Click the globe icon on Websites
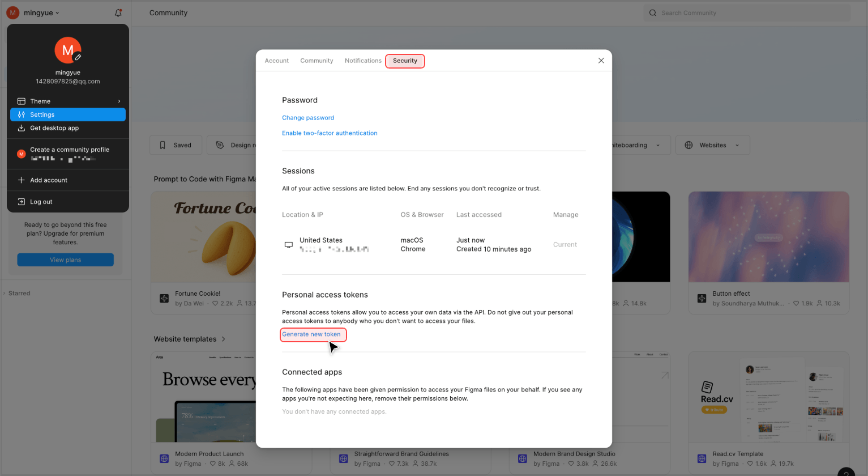This screenshot has width=868, height=476. point(689,145)
